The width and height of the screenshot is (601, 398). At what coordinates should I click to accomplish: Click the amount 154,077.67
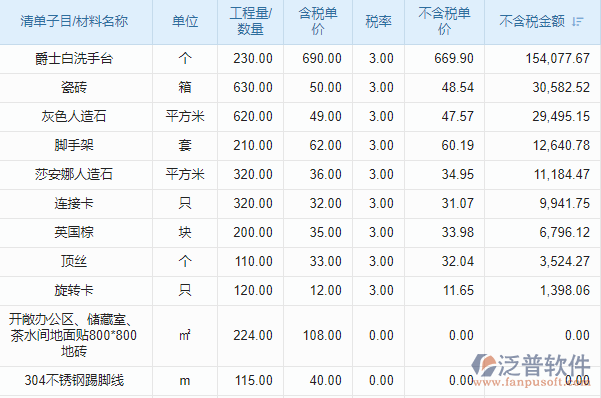click(x=558, y=59)
